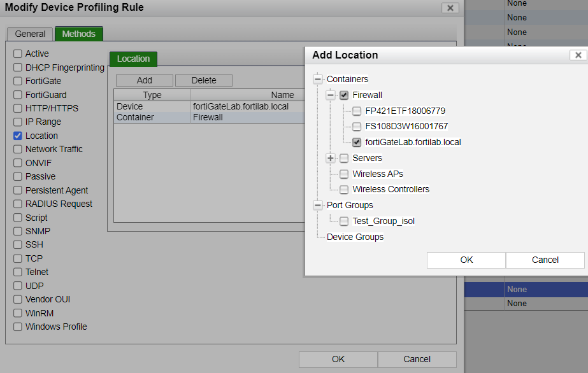Check the Test_Group_isol port group
The image size is (588, 373).
pos(344,221)
